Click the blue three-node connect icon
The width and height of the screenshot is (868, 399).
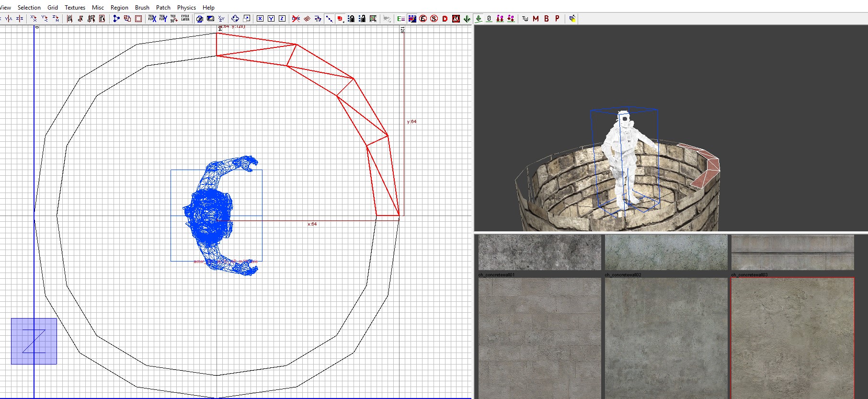pyautogui.click(x=116, y=19)
